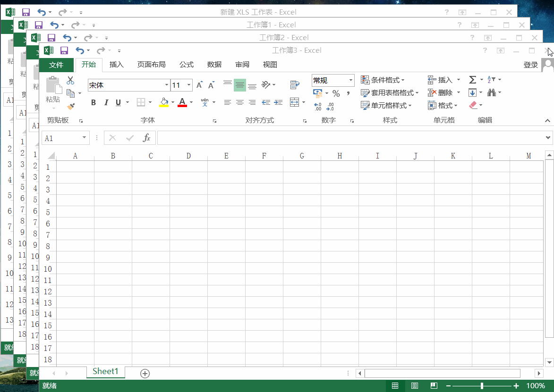Click in the formula bar input
The image size is (554, 392).
click(x=350, y=138)
